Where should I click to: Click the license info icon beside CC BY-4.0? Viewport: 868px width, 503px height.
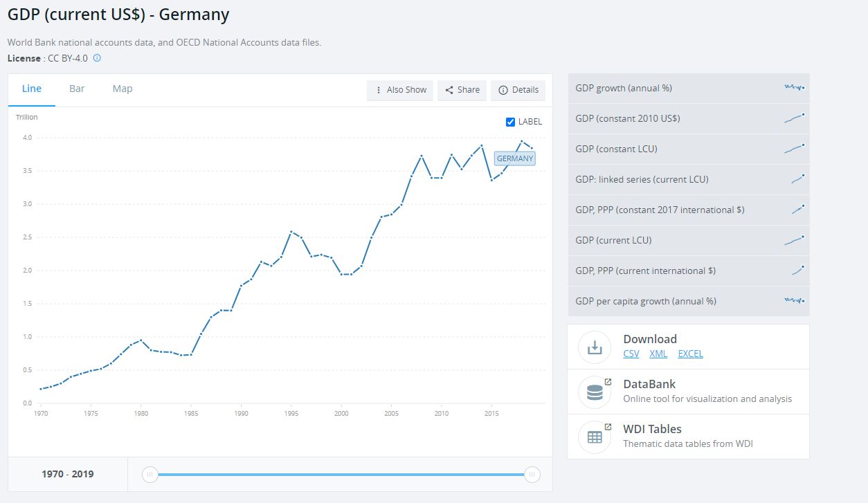[x=97, y=58]
